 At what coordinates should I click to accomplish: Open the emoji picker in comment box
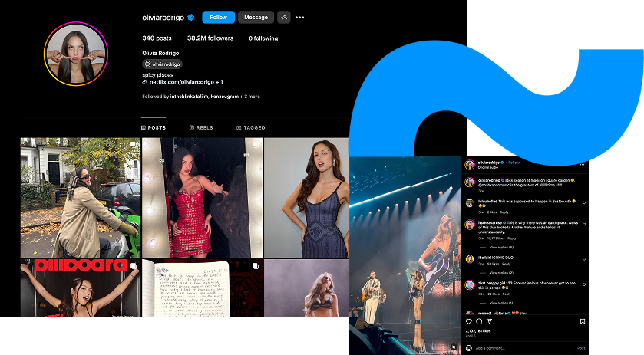pyautogui.click(x=469, y=348)
